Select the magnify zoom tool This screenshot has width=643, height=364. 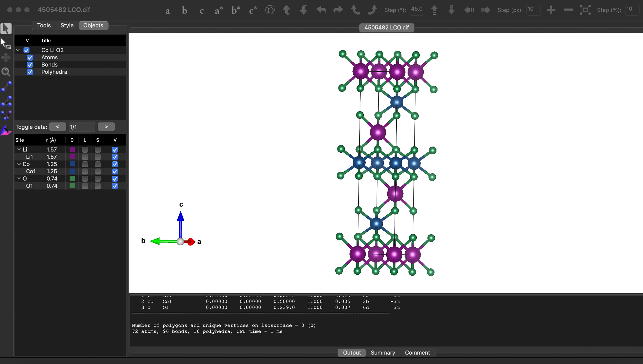click(6, 72)
